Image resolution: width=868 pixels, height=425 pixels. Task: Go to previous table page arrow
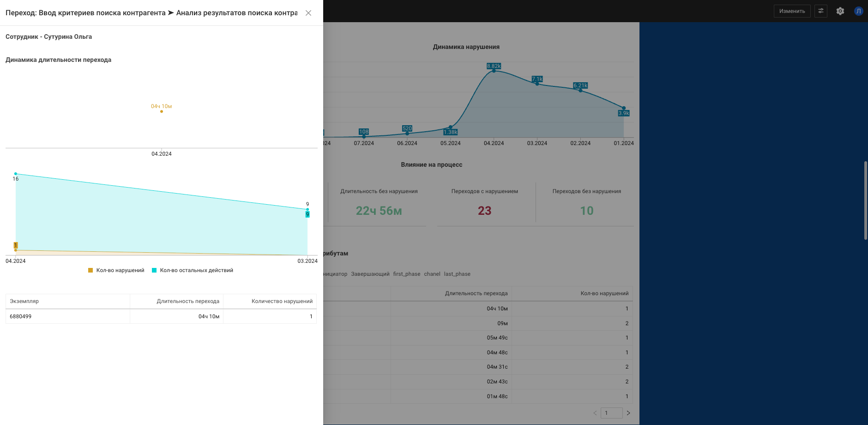pyautogui.click(x=595, y=413)
